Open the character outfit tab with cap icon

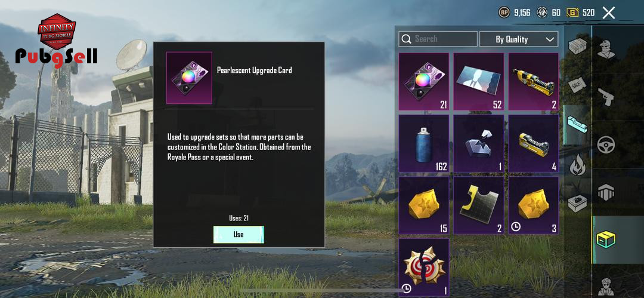point(606,50)
